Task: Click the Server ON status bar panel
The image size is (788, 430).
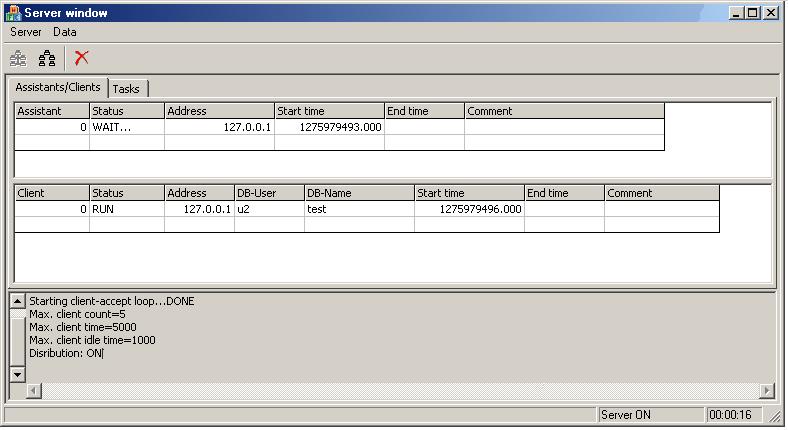Action: click(x=648, y=415)
